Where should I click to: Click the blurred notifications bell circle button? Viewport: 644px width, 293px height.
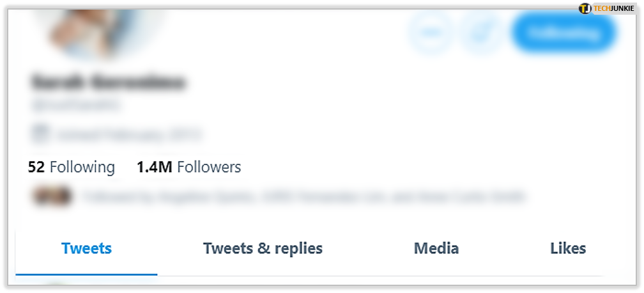tap(480, 33)
